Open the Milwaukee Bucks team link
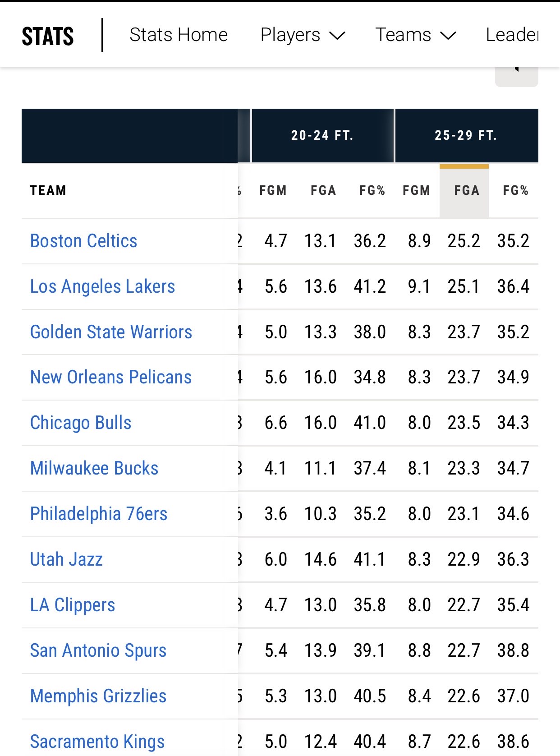560x756 pixels. click(x=94, y=468)
